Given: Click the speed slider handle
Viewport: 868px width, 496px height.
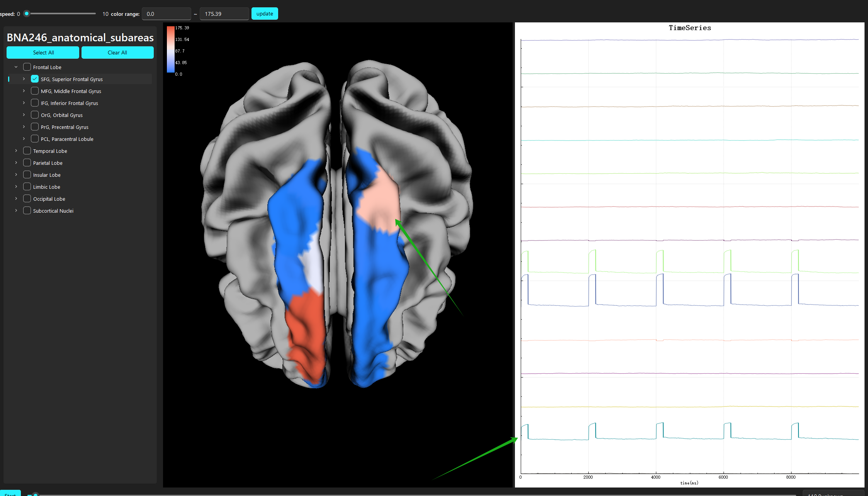Looking at the screenshot, I should pyautogui.click(x=27, y=14).
